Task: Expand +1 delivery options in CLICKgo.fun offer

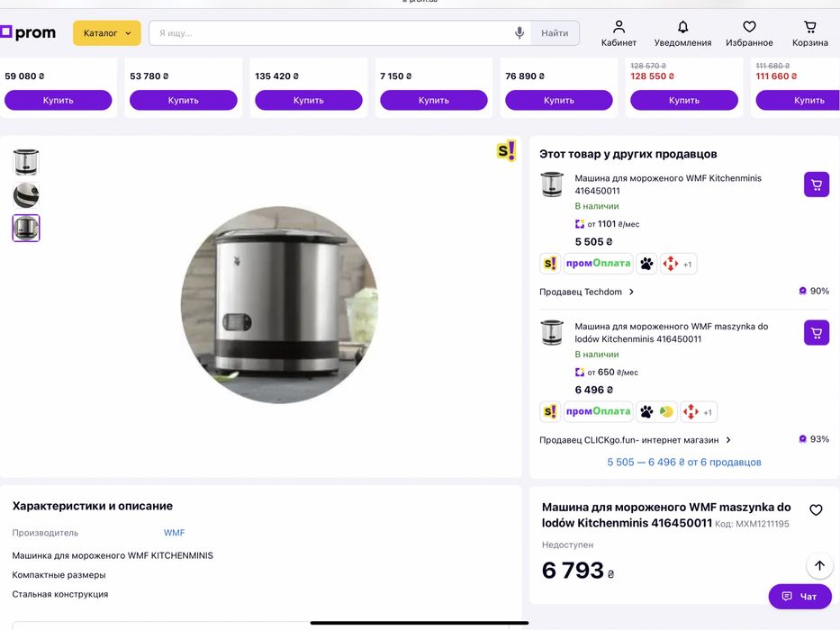Action: tap(708, 412)
